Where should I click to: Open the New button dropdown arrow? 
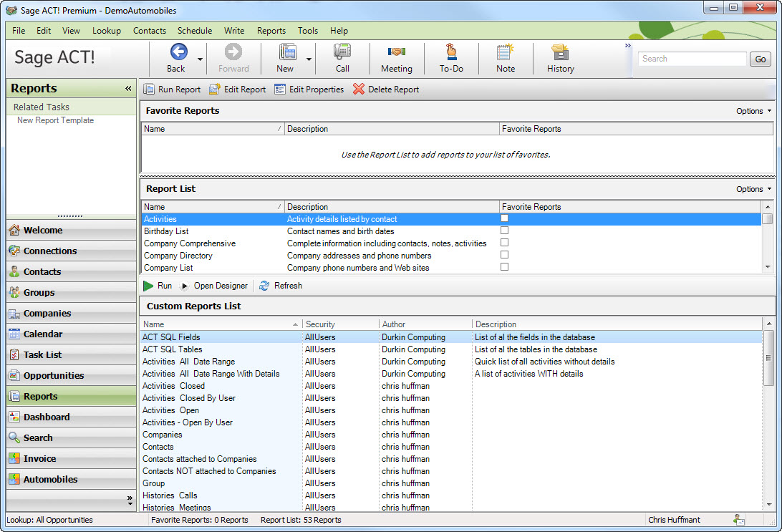pyautogui.click(x=309, y=59)
